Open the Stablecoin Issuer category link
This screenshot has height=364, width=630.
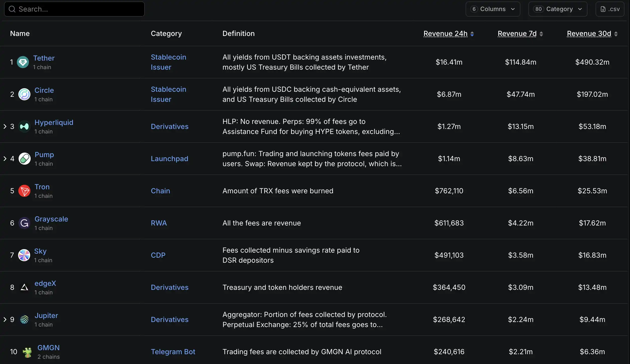(x=168, y=62)
